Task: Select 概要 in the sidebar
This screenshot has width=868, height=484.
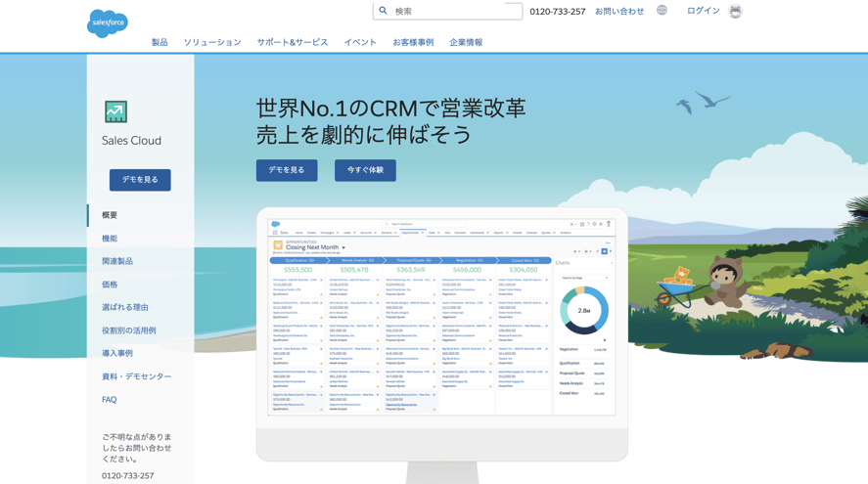Action: coord(110,215)
